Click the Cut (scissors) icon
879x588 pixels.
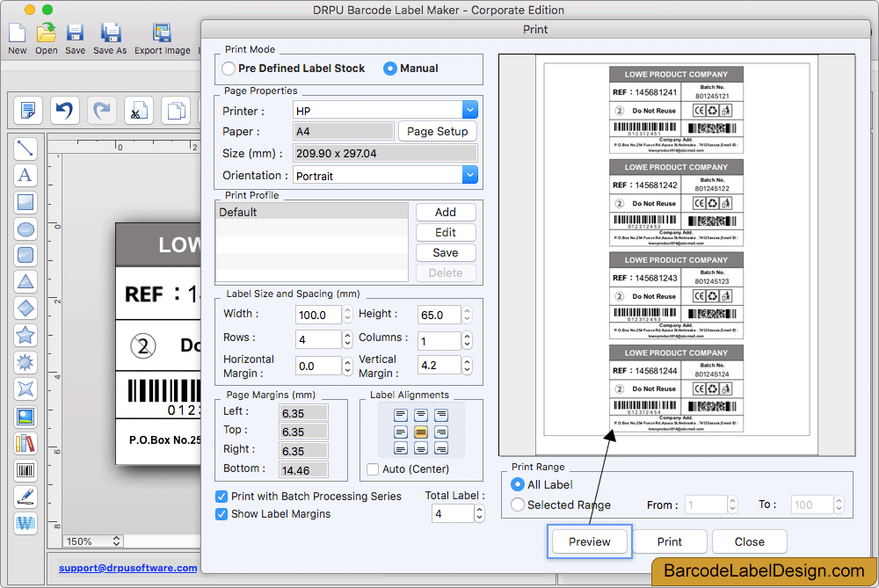(139, 110)
